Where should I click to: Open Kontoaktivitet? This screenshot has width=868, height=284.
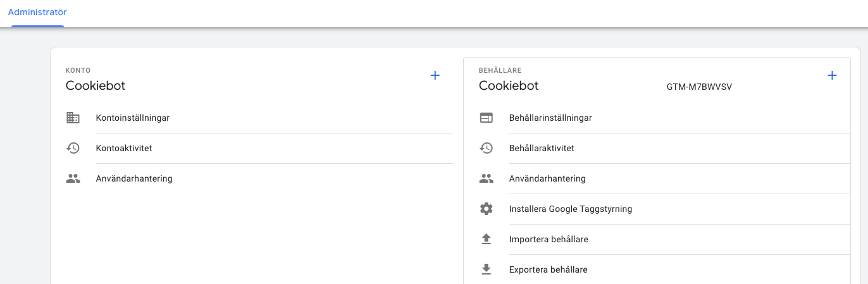[124, 148]
